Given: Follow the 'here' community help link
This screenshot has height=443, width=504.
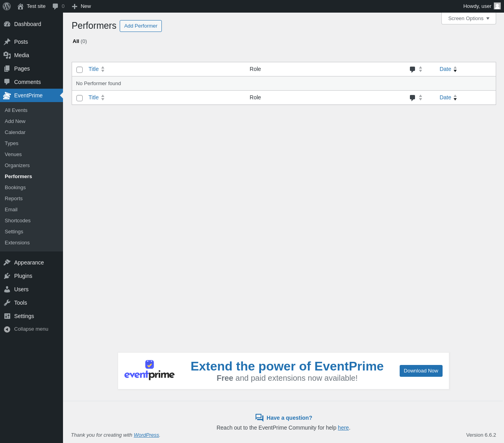Looking at the screenshot, I should (343, 428).
